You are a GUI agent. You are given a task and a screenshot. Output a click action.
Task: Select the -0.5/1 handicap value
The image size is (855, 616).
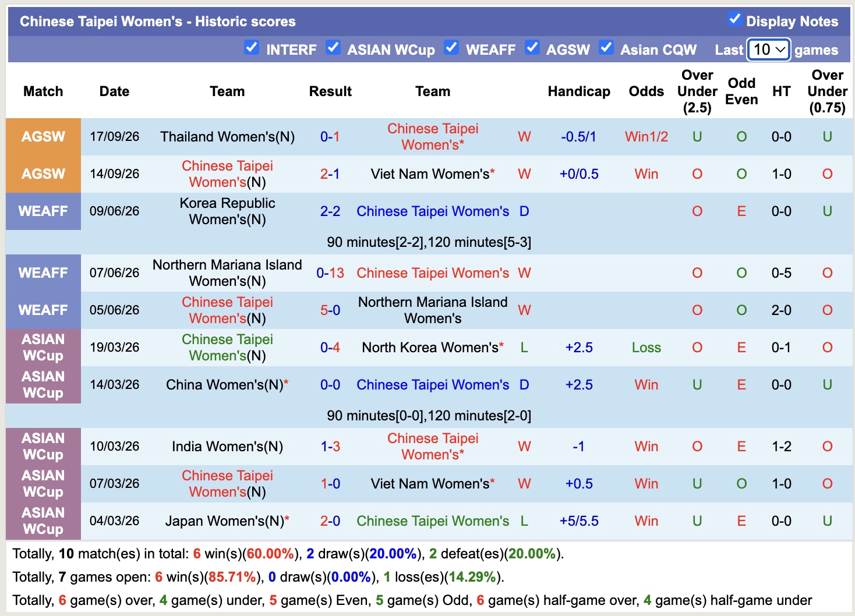click(579, 137)
